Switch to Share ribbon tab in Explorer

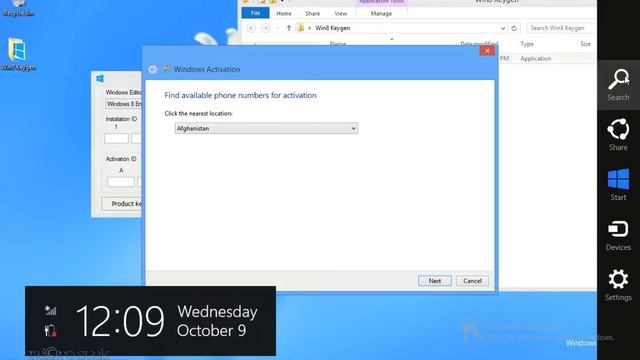(313, 13)
